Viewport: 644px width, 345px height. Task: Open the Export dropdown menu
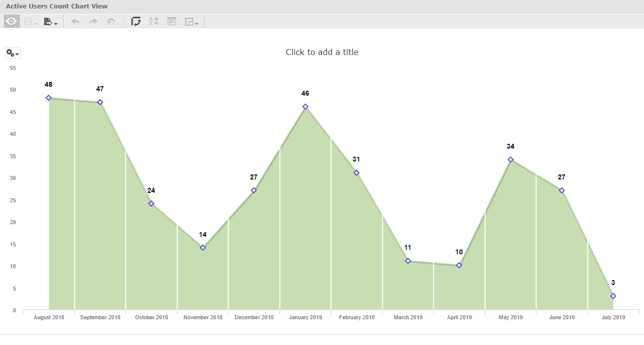click(x=50, y=22)
